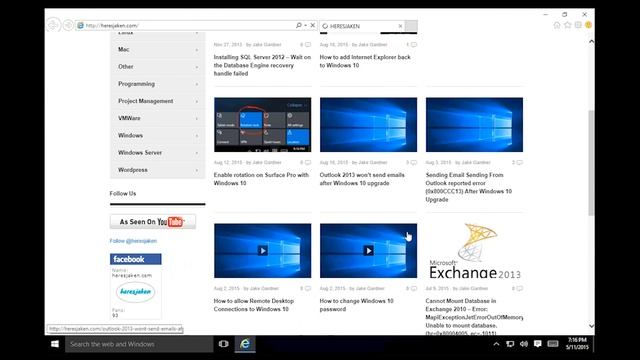This screenshot has height=360, width=640.
Task: Open Favorites star icon
Action: pyautogui.click(x=567, y=25)
